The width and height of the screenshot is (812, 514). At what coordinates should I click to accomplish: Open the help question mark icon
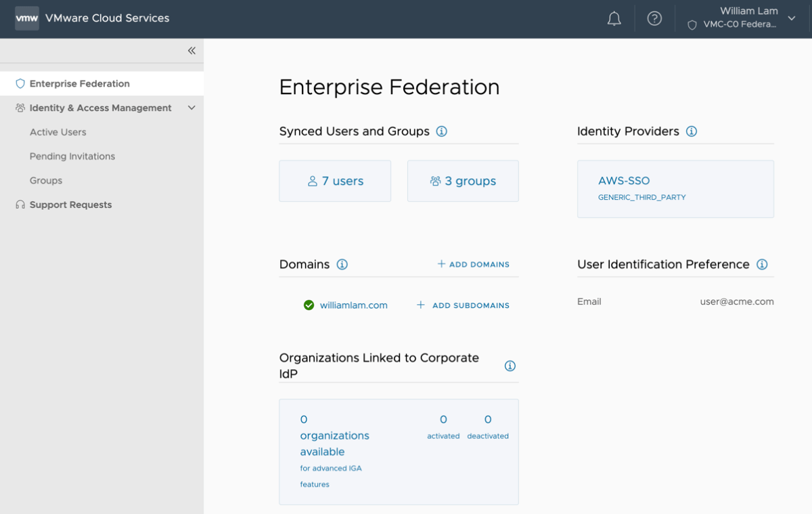click(x=654, y=19)
